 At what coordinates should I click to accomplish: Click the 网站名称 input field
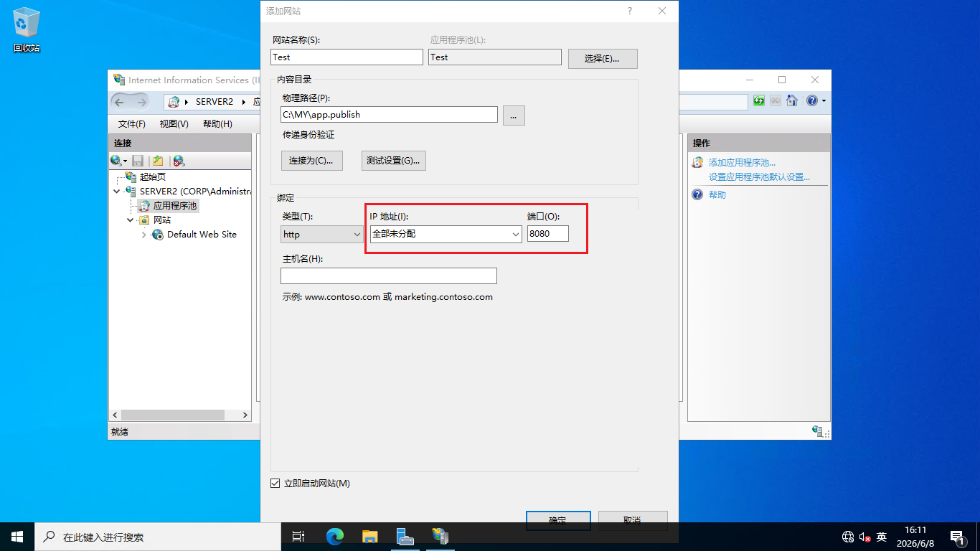tap(347, 57)
